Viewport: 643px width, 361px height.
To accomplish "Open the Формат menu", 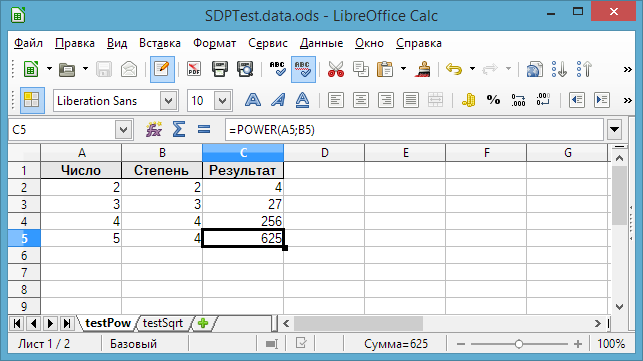I will [214, 43].
